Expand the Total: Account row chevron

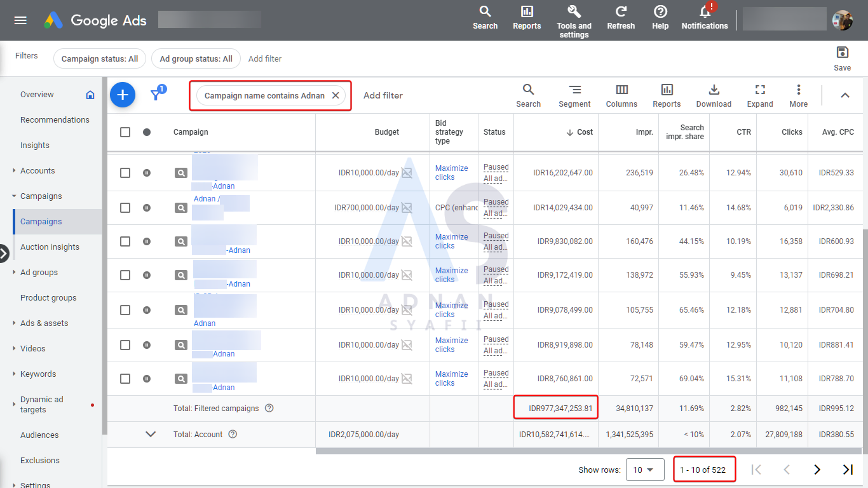point(151,435)
